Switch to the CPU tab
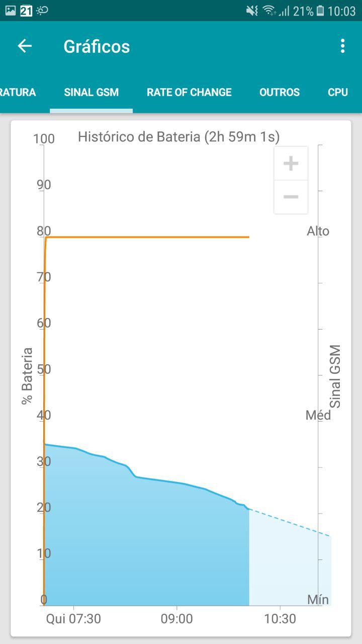The height and width of the screenshot is (644, 362). coord(338,93)
